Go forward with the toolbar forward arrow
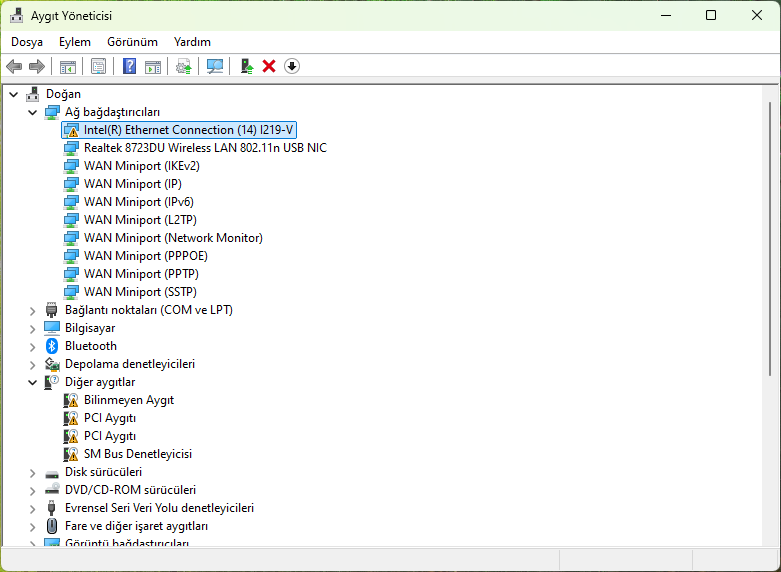 [x=37, y=66]
